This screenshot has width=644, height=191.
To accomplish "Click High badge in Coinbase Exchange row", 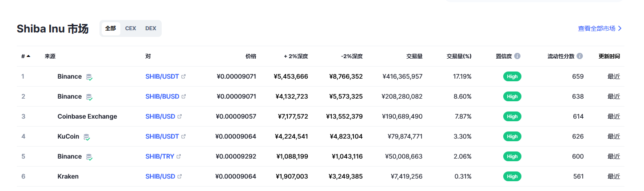I will [512, 116].
